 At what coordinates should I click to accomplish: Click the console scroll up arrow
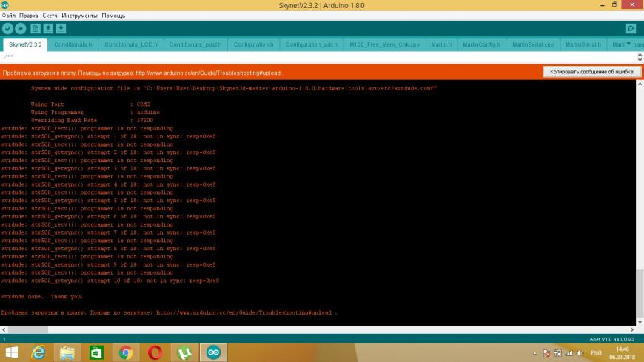(x=640, y=84)
